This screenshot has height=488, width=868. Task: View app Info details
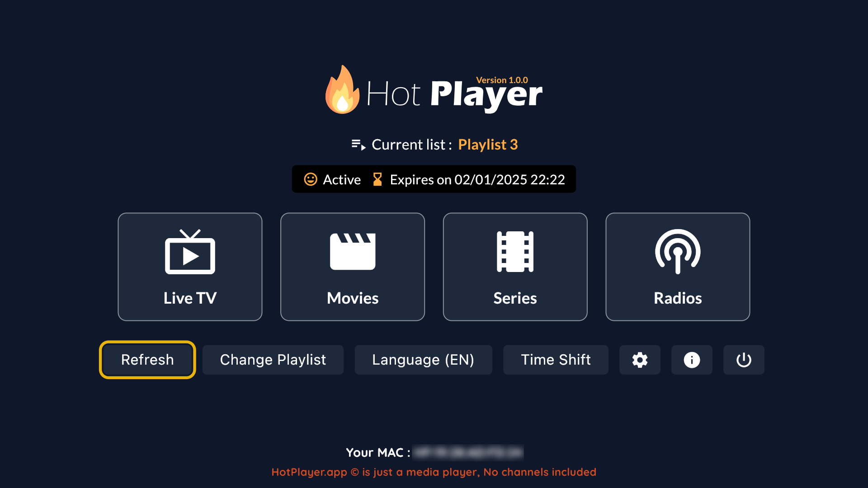(x=691, y=360)
